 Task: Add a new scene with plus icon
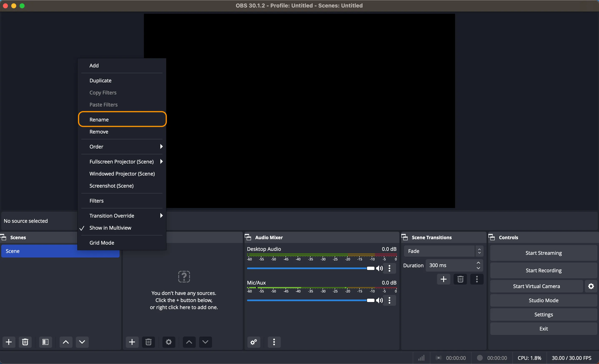click(x=9, y=342)
